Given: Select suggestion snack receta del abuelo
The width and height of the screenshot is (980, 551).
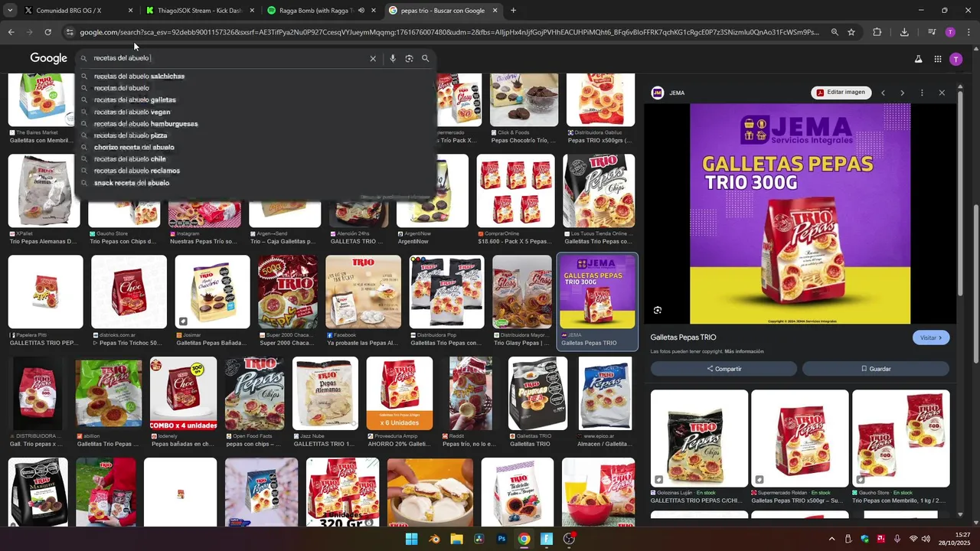Looking at the screenshot, I should (132, 183).
